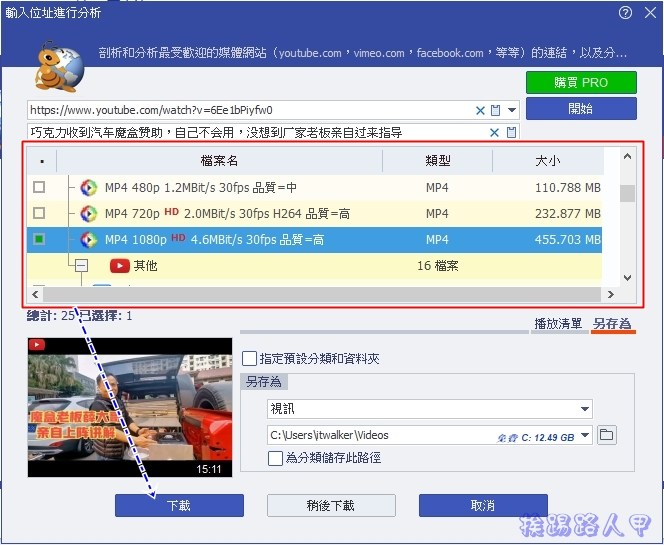Click the horizontal scroll right arrow
This screenshot has height=545, width=664.
611,294
